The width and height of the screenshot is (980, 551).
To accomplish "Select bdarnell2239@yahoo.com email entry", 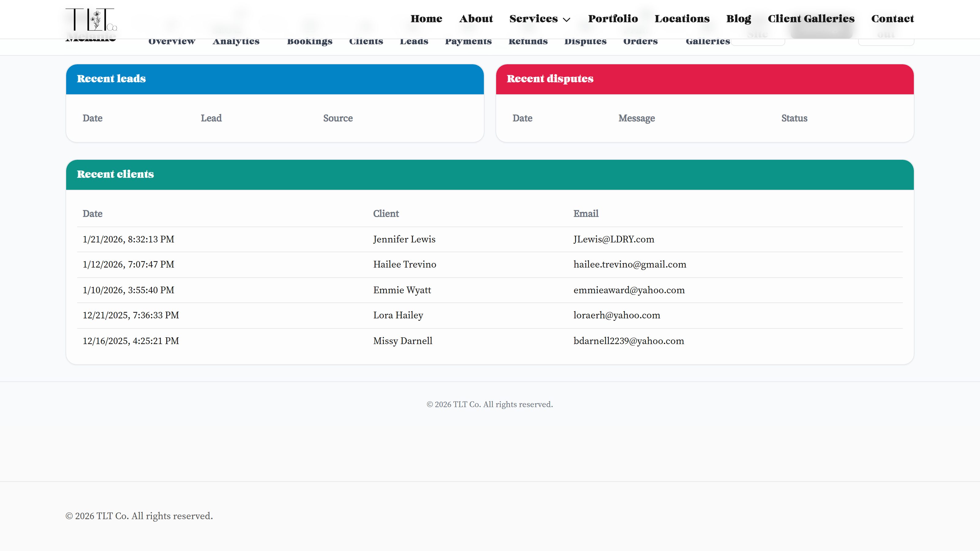I will point(628,341).
